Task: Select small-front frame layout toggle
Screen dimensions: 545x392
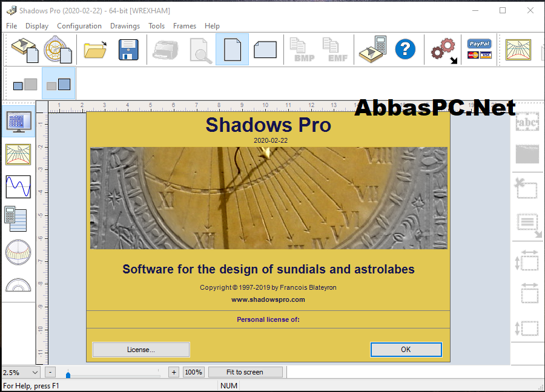Action: tap(25, 84)
